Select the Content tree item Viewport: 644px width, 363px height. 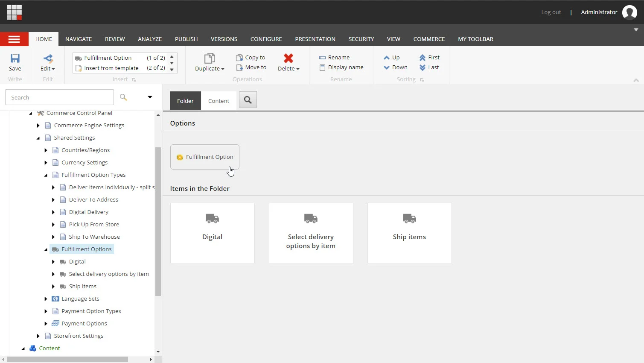[x=50, y=348]
